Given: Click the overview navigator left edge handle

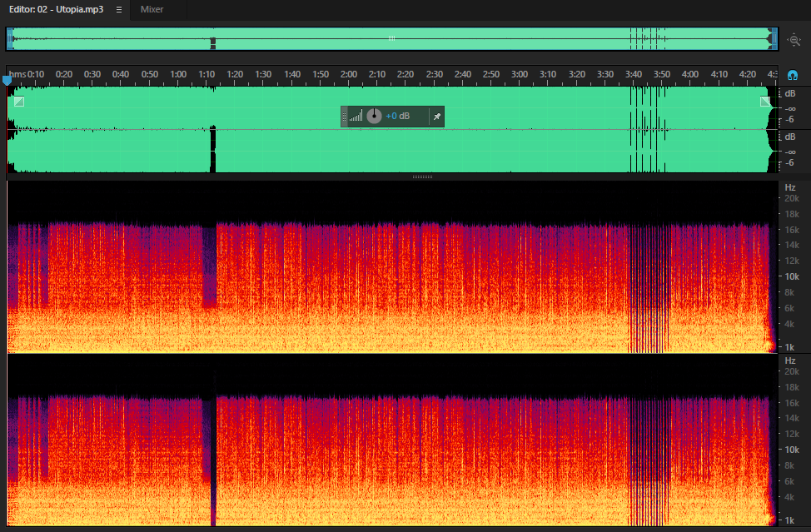Looking at the screenshot, I should [x=9, y=39].
